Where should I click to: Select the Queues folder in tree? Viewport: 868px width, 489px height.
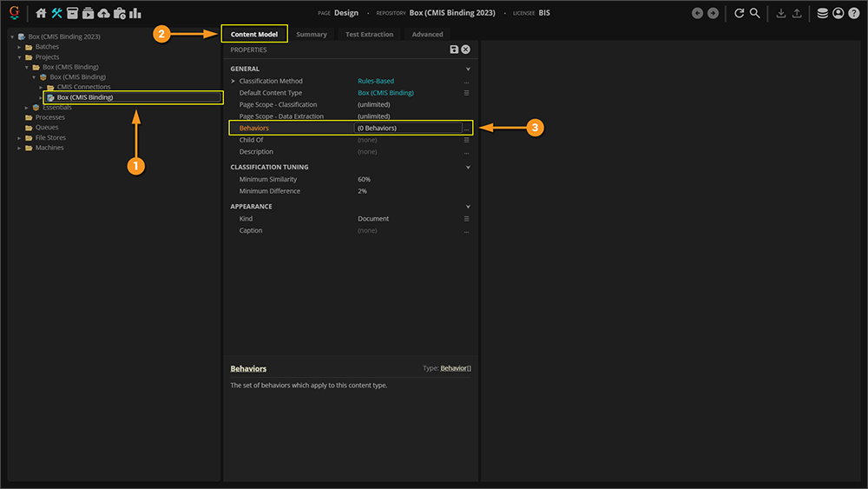(47, 128)
